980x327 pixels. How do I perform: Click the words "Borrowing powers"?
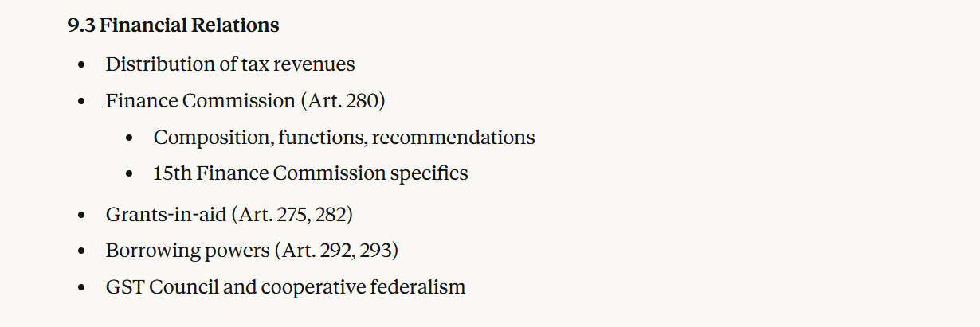point(187,251)
